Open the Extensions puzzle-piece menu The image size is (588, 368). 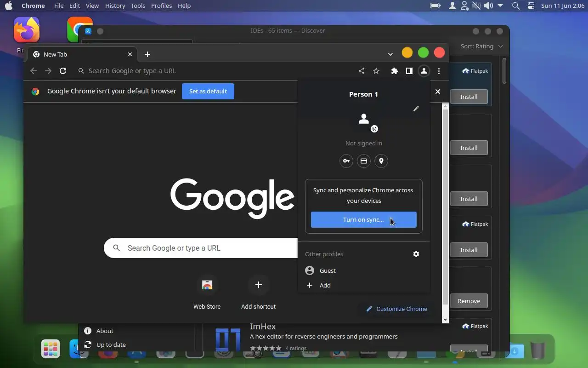[394, 71]
